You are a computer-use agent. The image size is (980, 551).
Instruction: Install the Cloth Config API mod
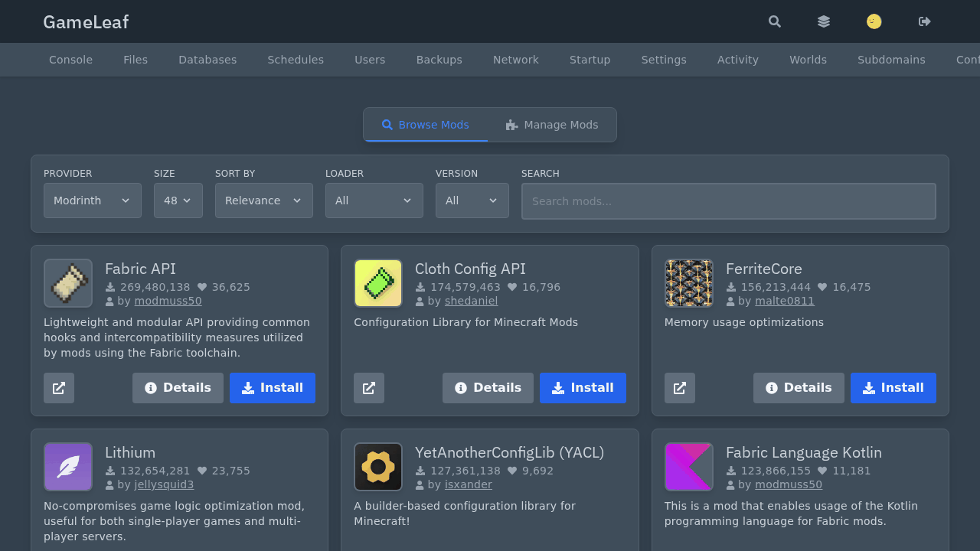[x=583, y=388]
